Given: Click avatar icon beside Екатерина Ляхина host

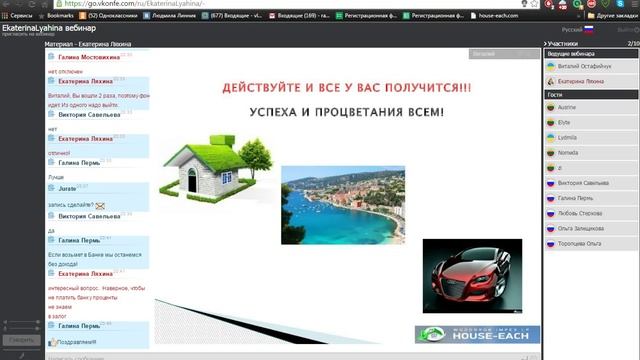Looking at the screenshot, I should pos(551,82).
